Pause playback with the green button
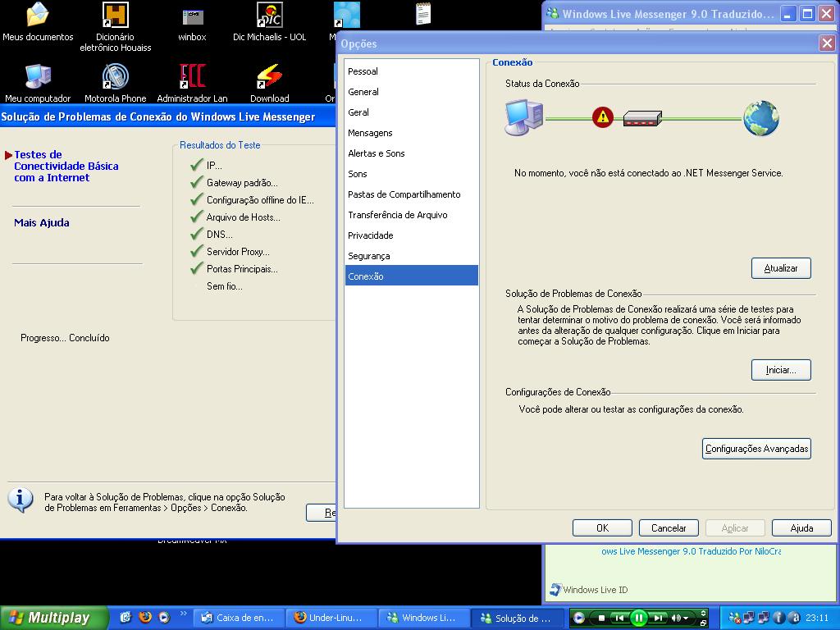Viewport: 840px width, 630px height. click(x=638, y=619)
